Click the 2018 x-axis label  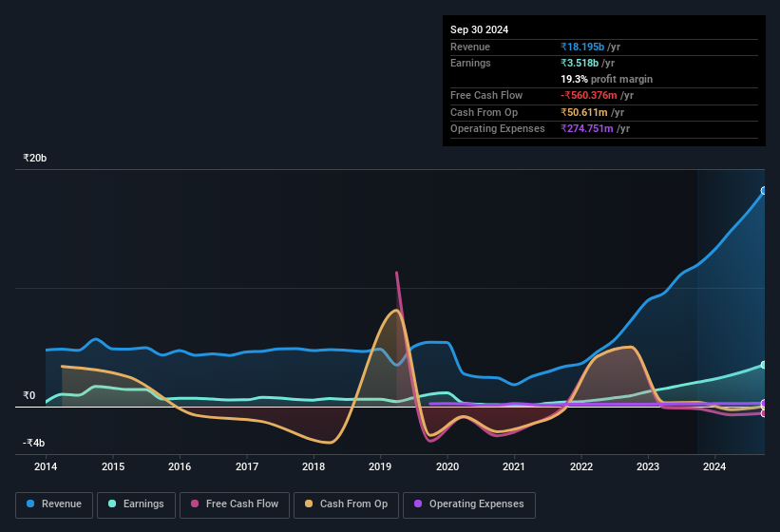point(314,466)
